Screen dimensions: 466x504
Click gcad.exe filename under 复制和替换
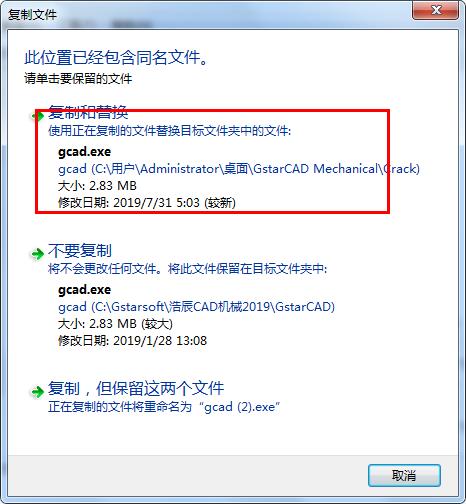coord(85,152)
